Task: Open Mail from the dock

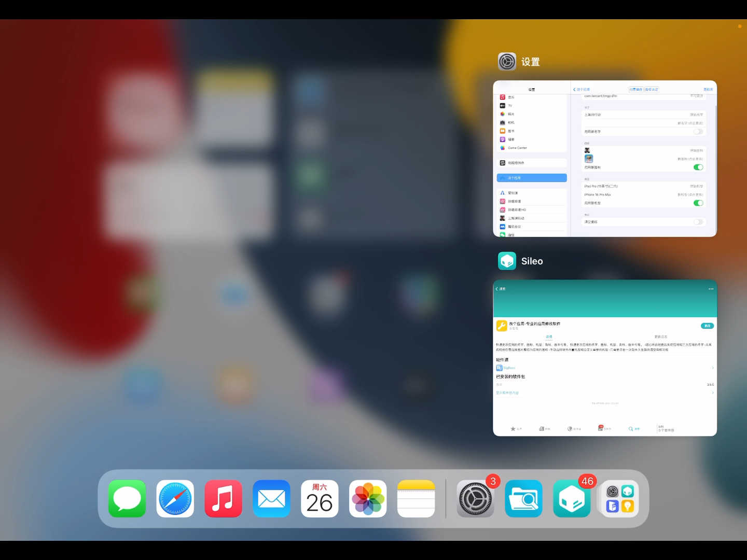Action: pos(272,499)
